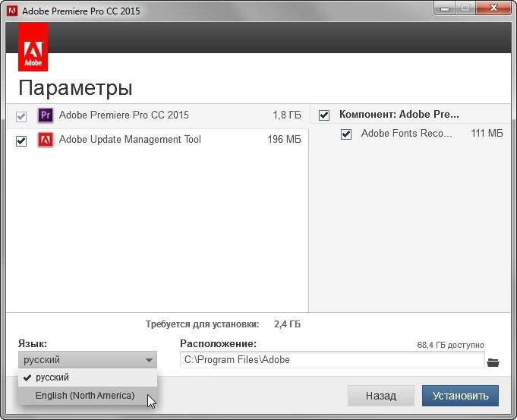Screen dimensions: 517x420
Task: Click the 1,8 ГБ size value
Action: (x=287, y=115)
